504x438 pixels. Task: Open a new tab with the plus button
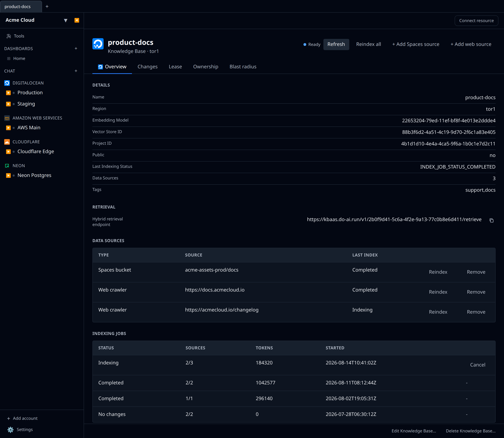pos(47,6)
